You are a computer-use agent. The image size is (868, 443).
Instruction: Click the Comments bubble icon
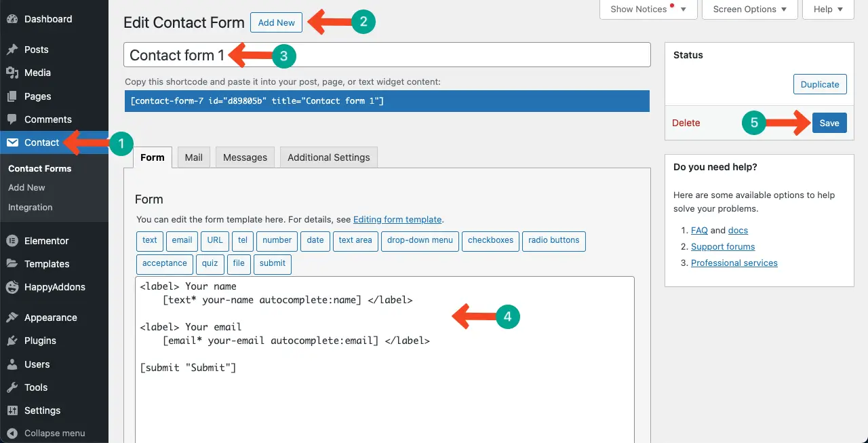(12, 119)
